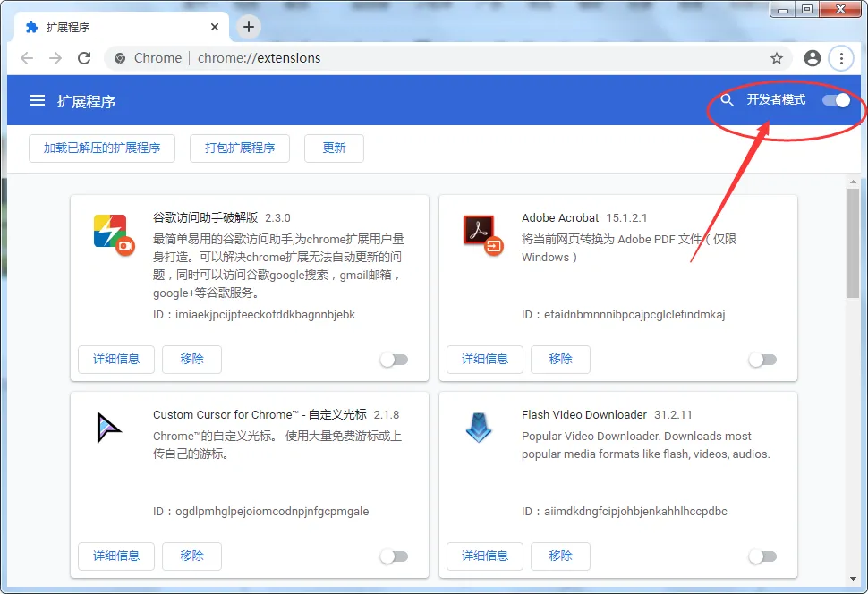Select the 扩展程序 browser tab
This screenshot has width=868, height=594.
[122, 27]
